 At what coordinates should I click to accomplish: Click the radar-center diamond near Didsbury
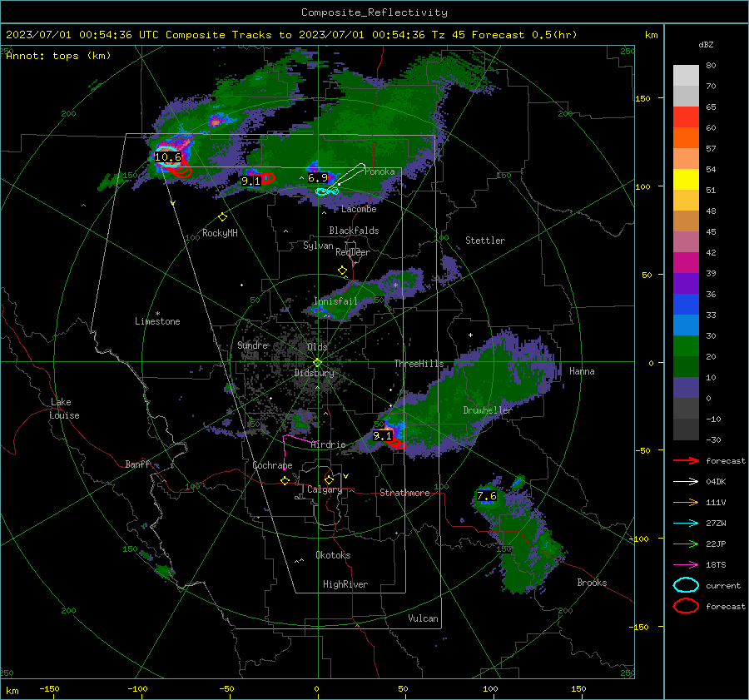(317, 363)
